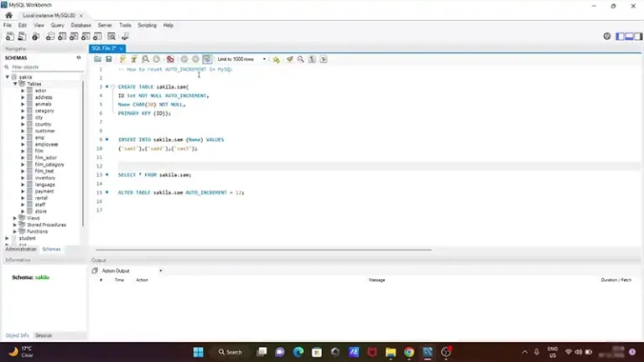Toggle invisible characters icon
The height and width of the screenshot is (362, 644).
(x=312, y=59)
